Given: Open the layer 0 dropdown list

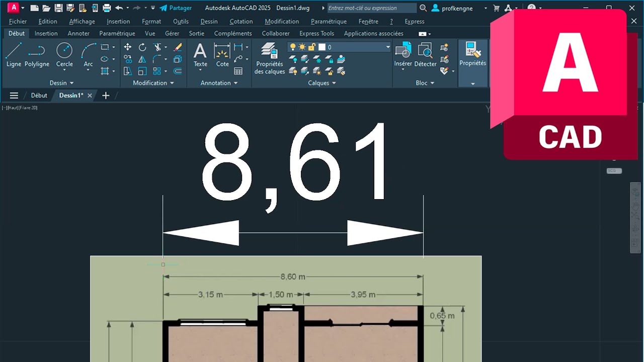Looking at the screenshot, I should (388, 47).
